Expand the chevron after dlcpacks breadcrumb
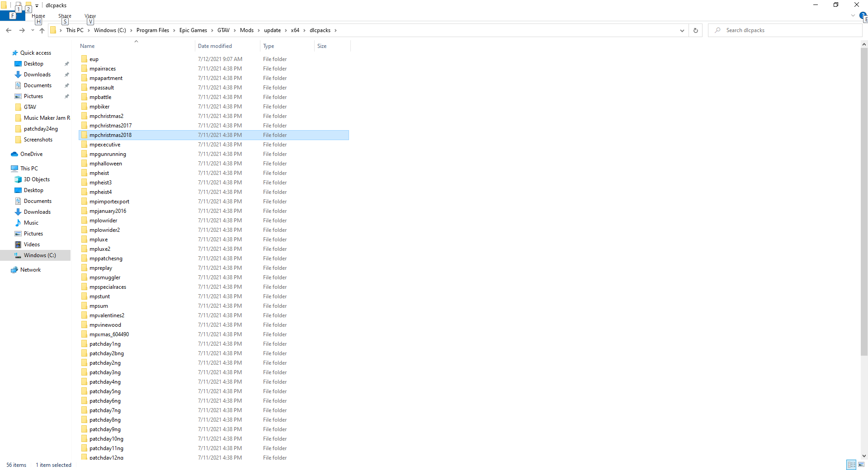 (x=335, y=30)
